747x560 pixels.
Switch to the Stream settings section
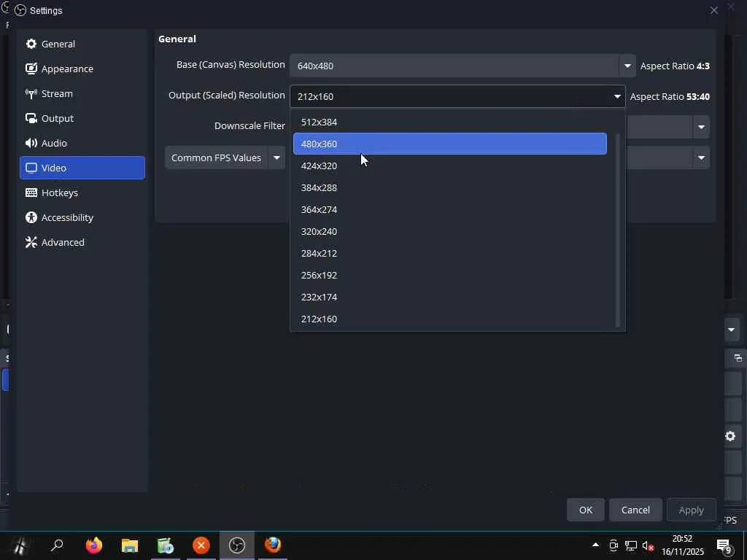pos(82,93)
